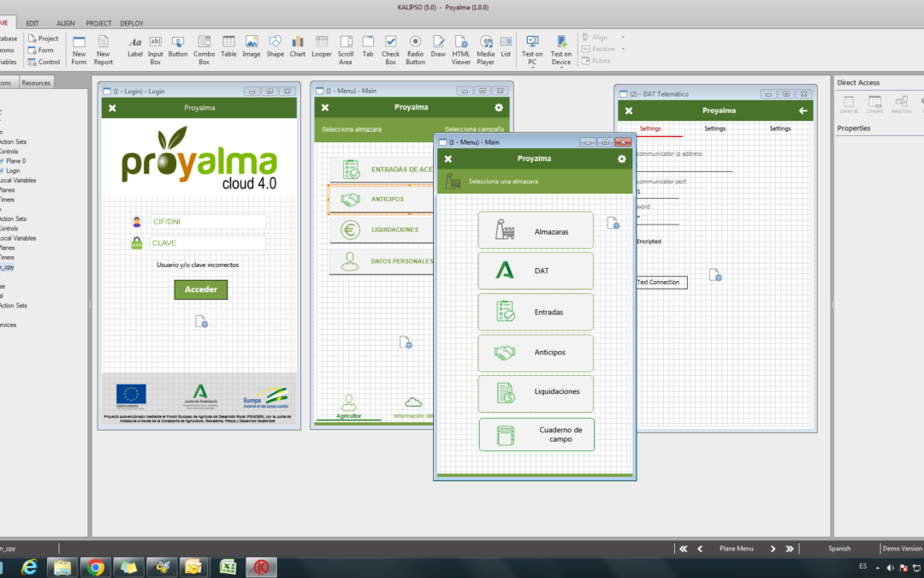The width and height of the screenshot is (924, 578).
Task: Select the Check Box tool
Action: pyautogui.click(x=391, y=51)
